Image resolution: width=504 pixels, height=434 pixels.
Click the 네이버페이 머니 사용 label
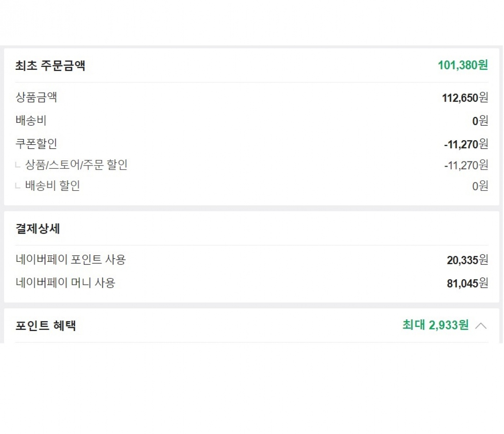pyautogui.click(x=66, y=283)
